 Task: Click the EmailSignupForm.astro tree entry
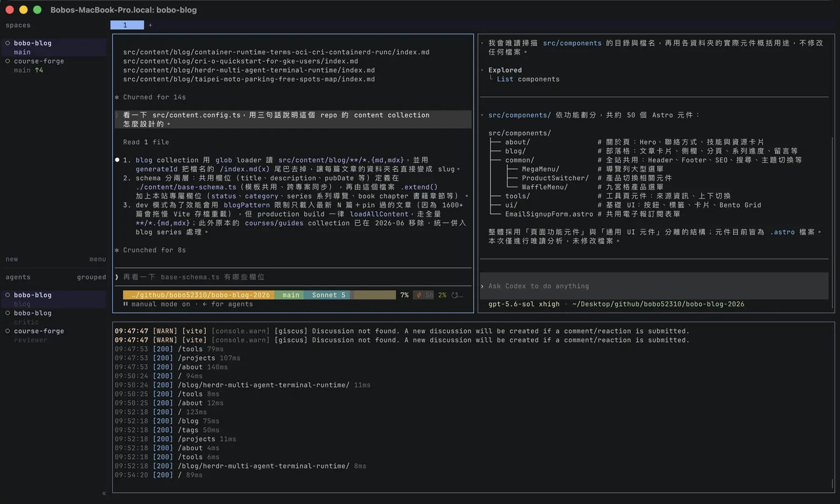(x=549, y=214)
